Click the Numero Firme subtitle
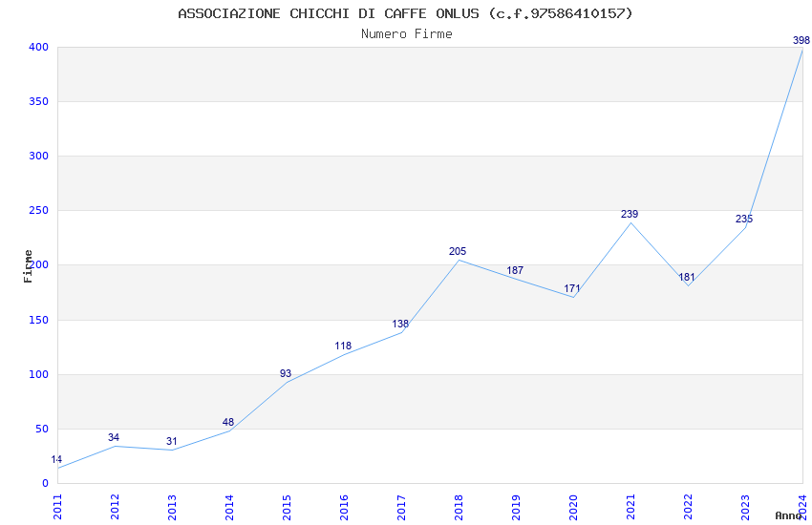The height and width of the screenshot is (525, 812). coord(407,34)
